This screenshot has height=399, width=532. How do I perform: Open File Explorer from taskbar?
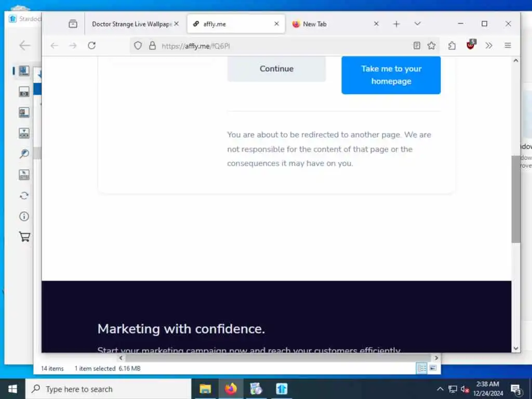205,389
